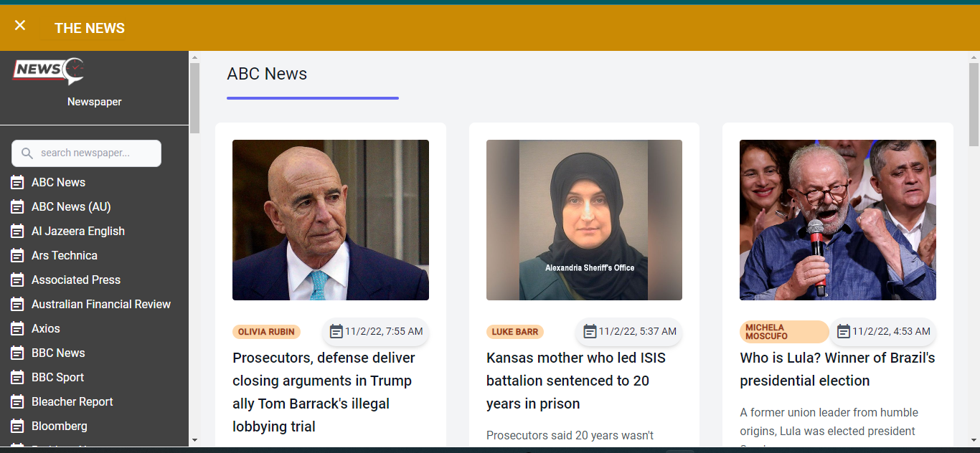This screenshot has width=980, height=453.
Task: Choose Associated Press from the list
Action: [x=76, y=280]
